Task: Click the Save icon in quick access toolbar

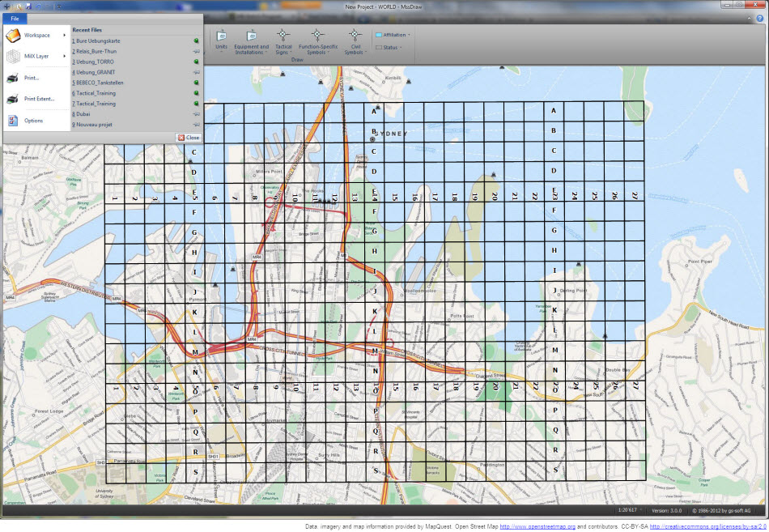Action: pos(28,6)
